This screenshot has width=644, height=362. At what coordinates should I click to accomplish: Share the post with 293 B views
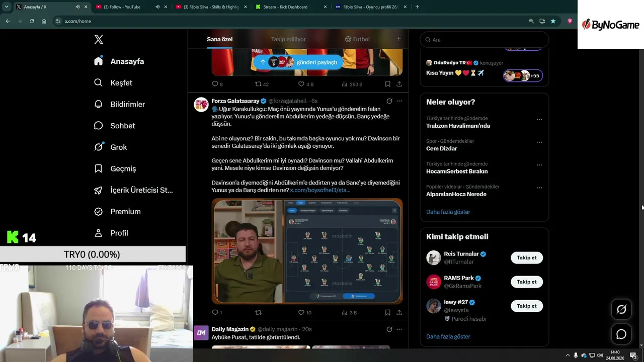(399, 84)
